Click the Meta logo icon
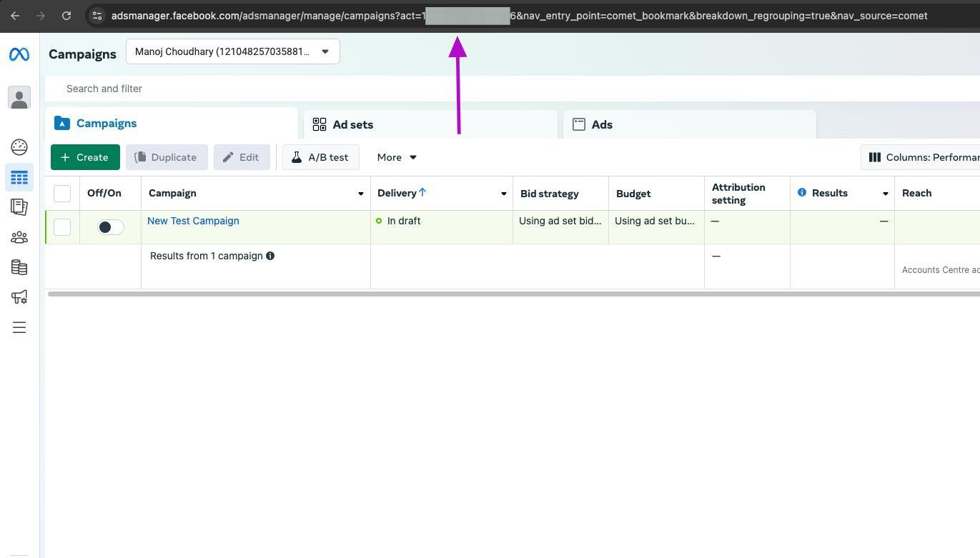The image size is (980, 558). click(x=19, y=54)
